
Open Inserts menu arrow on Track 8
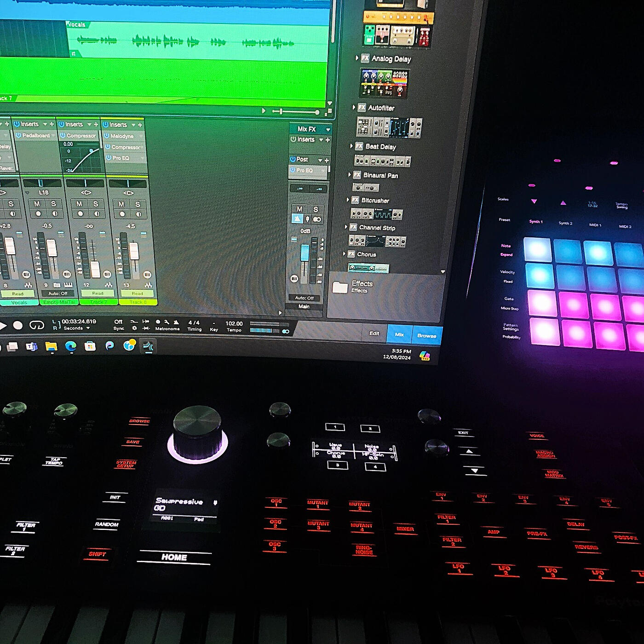pos(133,125)
